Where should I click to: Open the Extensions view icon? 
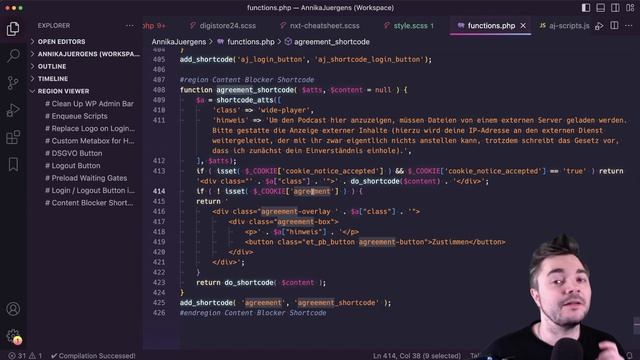13,137
